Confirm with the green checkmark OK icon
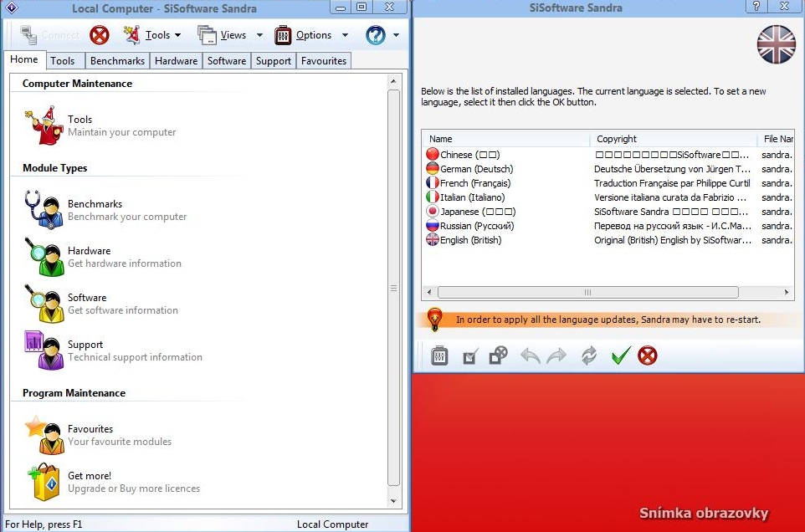 (621, 355)
